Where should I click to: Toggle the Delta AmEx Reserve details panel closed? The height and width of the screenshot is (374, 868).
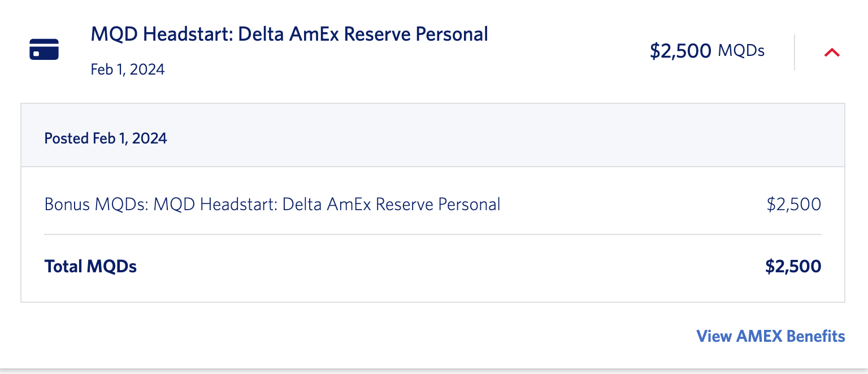pos(832,53)
